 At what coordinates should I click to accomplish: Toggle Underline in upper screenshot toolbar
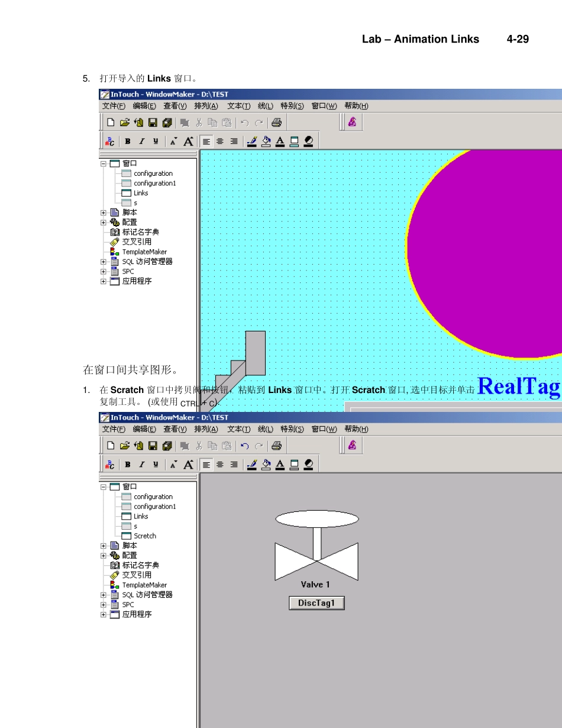pos(156,141)
